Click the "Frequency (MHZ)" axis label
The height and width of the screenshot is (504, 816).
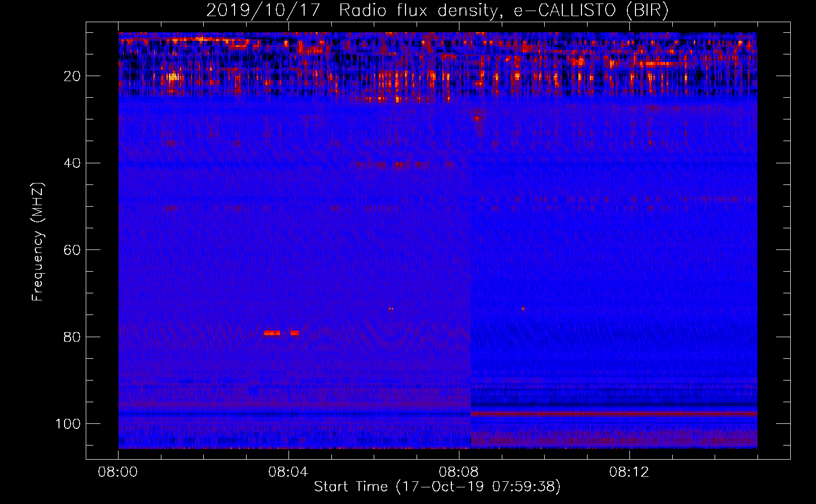[38, 241]
